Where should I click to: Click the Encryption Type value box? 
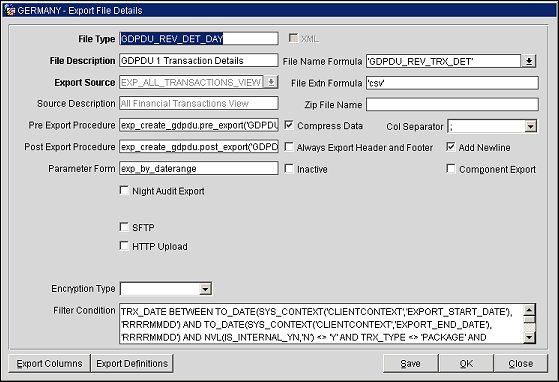coord(160,289)
